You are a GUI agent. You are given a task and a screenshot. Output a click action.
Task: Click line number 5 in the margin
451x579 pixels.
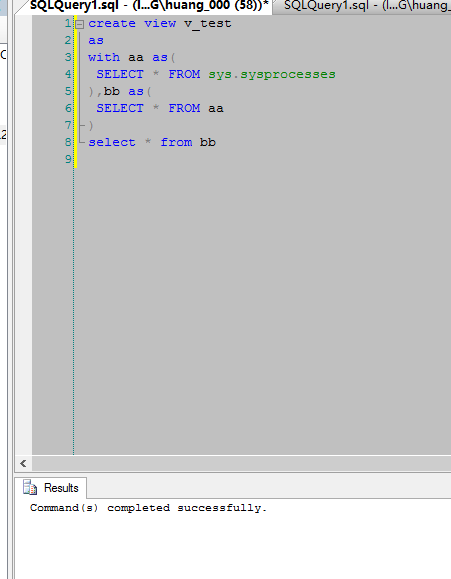pos(68,91)
